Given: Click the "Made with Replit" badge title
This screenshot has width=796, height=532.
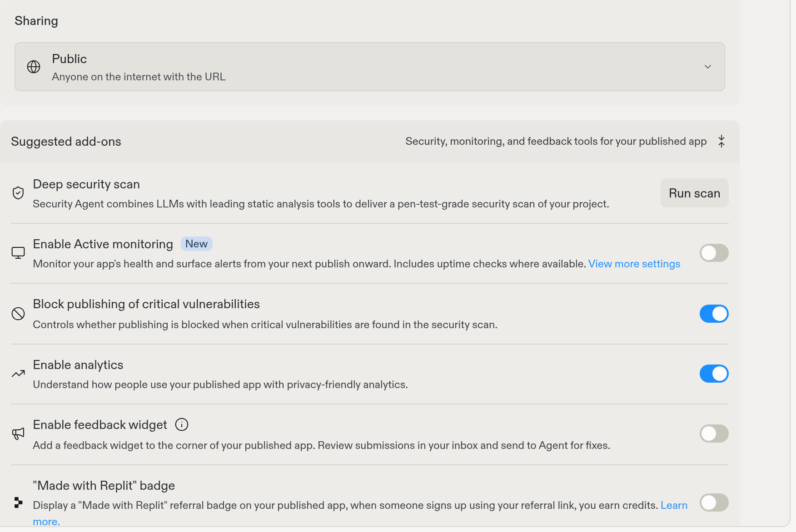Looking at the screenshot, I should click(104, 486).
